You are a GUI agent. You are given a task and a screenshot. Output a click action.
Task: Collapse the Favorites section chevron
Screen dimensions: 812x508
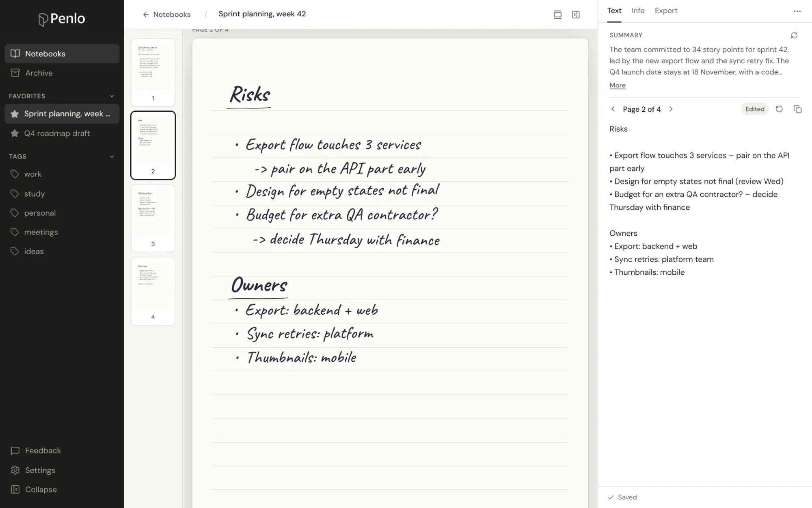click(x=112, y=96)
